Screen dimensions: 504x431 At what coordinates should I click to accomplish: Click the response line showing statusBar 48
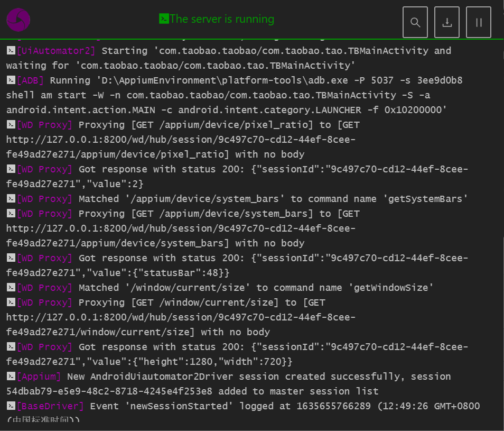(238, 266)
